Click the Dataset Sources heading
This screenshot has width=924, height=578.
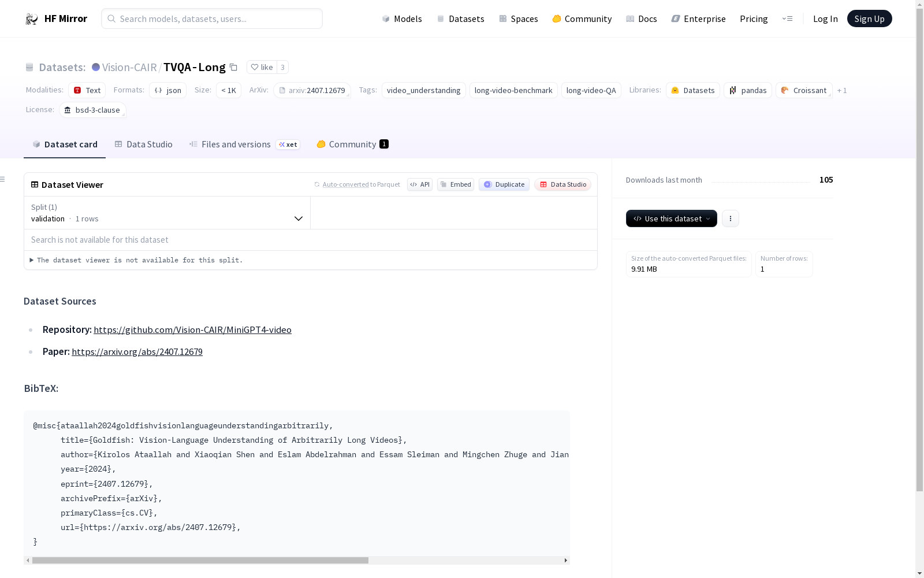[60, 301]
